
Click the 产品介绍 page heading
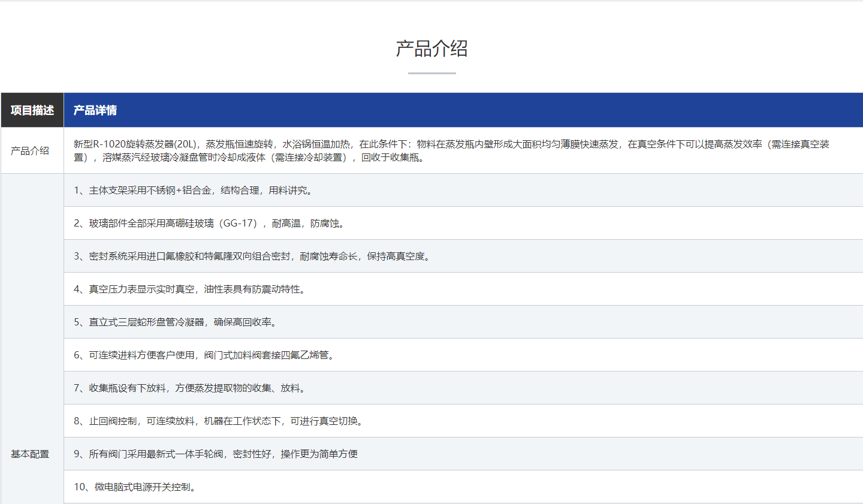point(431,49)
